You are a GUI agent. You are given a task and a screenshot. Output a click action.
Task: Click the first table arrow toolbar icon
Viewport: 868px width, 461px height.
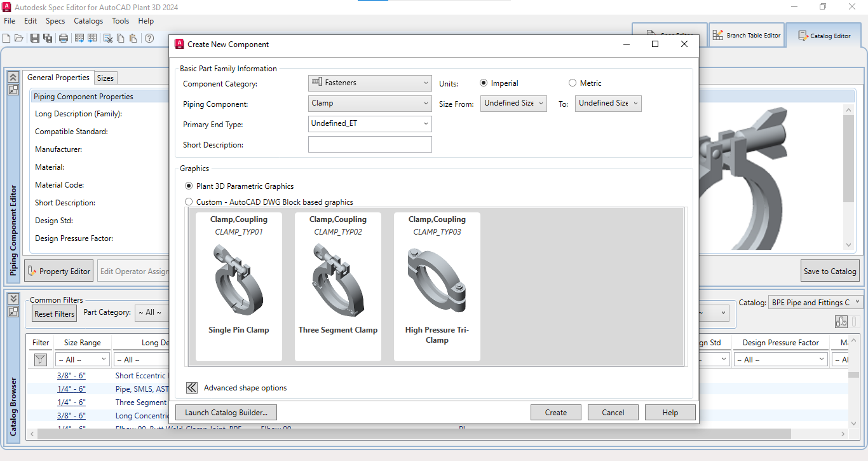[79, 38]
